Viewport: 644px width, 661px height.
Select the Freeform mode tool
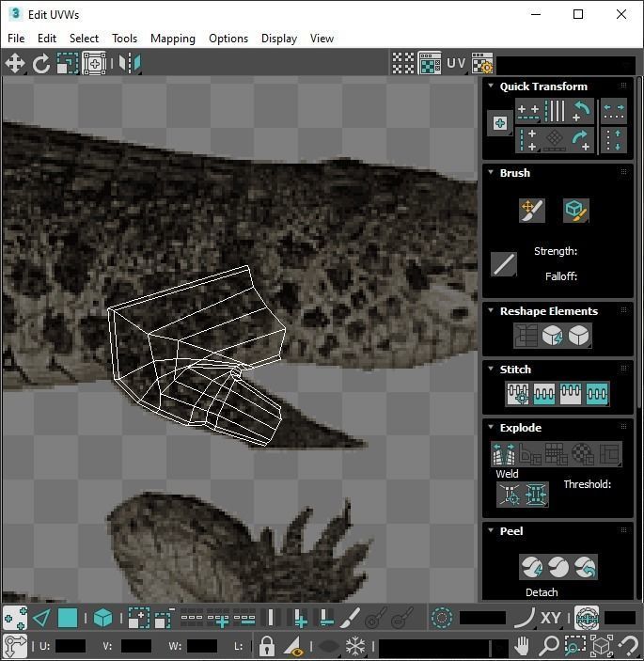click(x=94, y=64)
